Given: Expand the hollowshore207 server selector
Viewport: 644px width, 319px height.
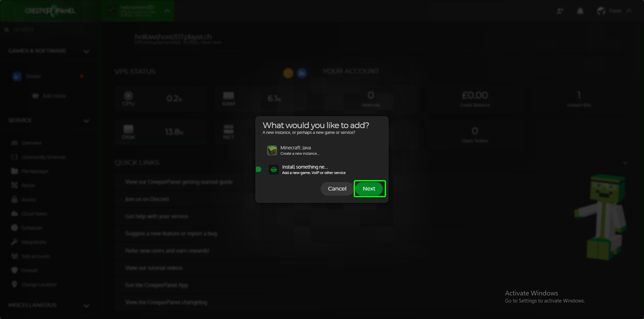Looking at the screenshot, I should [x=138, y=11].
